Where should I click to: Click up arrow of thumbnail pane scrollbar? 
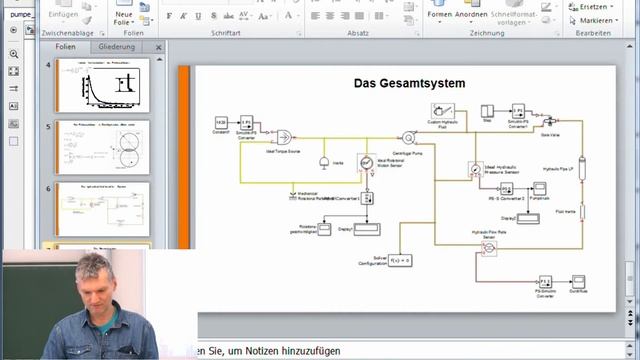coord(160,60)
